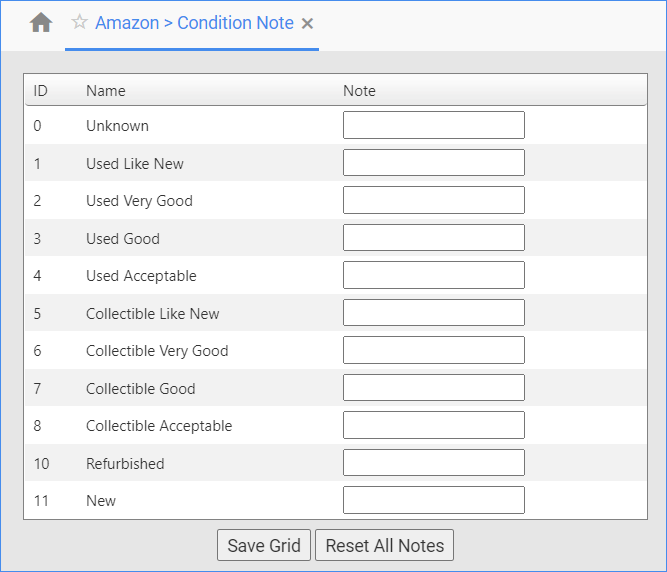Click the Save Grid button
The height and width of the screenshot is (572, 667).
264,545
